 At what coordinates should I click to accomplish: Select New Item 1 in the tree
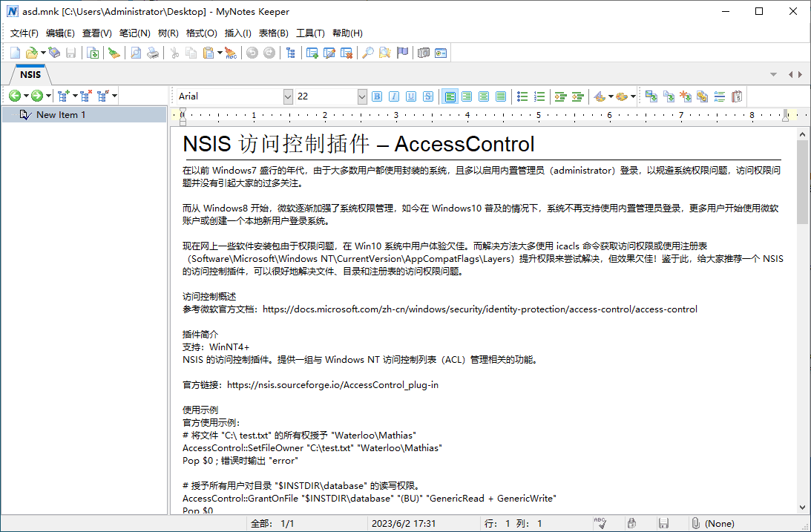pos(61,115)
